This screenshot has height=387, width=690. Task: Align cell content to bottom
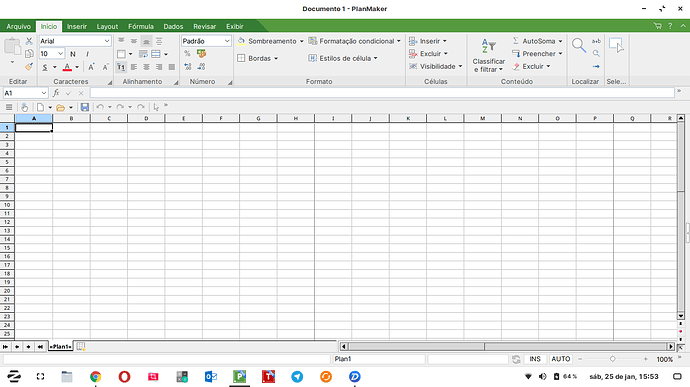click(146, 41)
